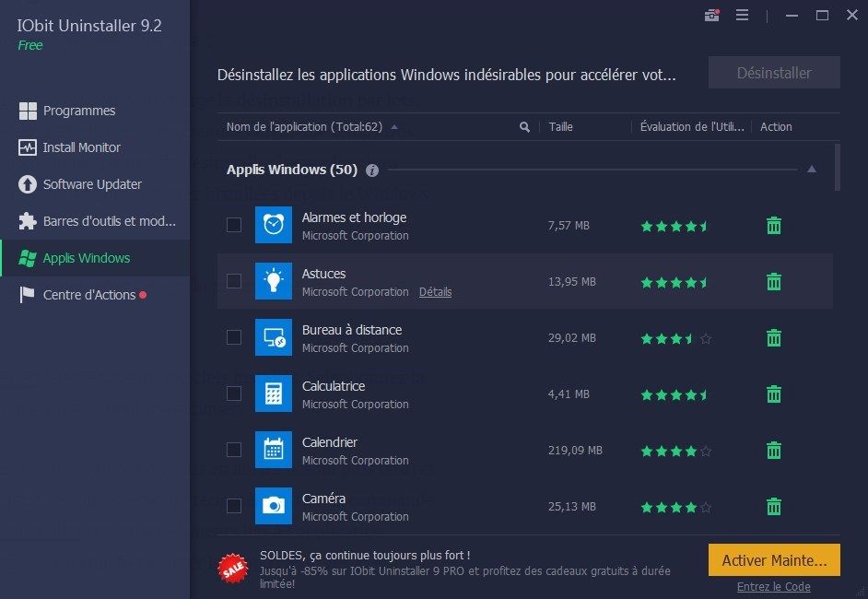Check the Calendrier checkbox
868x599 pixels.
[234, 450]
